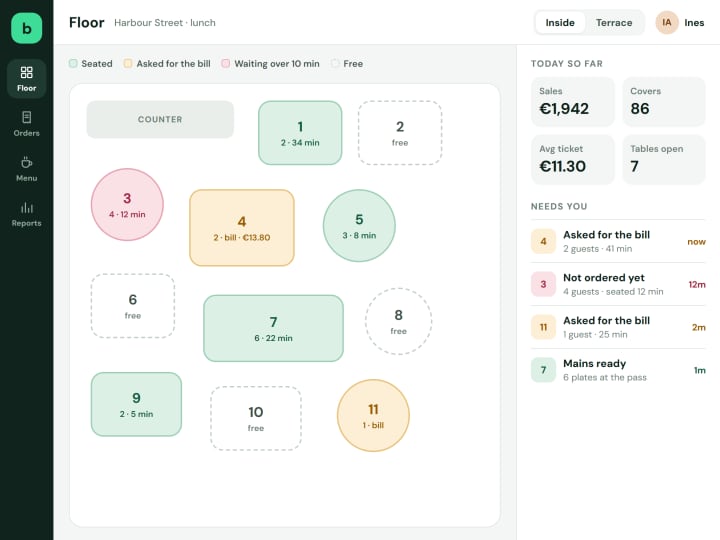720x540 pixels.
Task: Switch to the Terrace tab
Action: pyautogui.click(x=614, y=22)
